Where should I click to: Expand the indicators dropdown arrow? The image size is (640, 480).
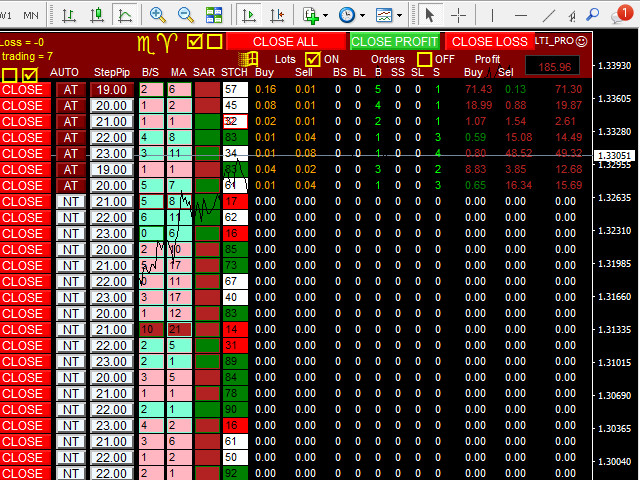pos(325,16)
